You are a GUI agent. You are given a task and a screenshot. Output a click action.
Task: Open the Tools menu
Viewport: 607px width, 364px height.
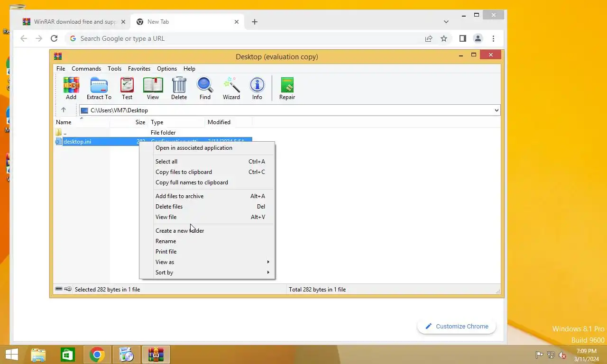pos(114,69)
